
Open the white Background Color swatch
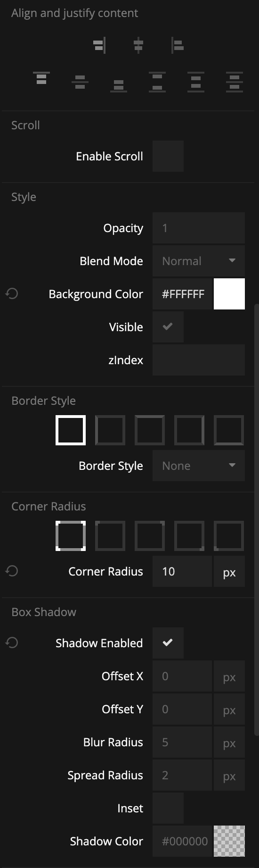point(229,294)
